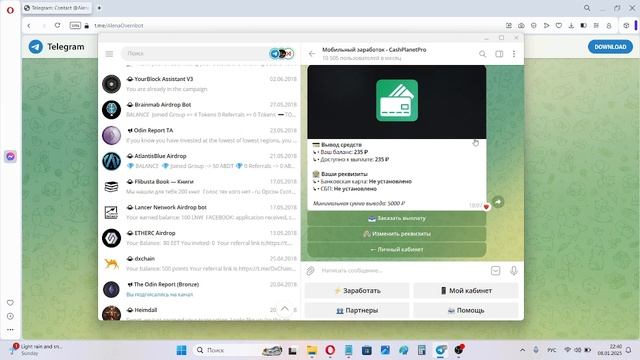
Task: Click the VPN badge in the address bar
Action: point(75,25)
